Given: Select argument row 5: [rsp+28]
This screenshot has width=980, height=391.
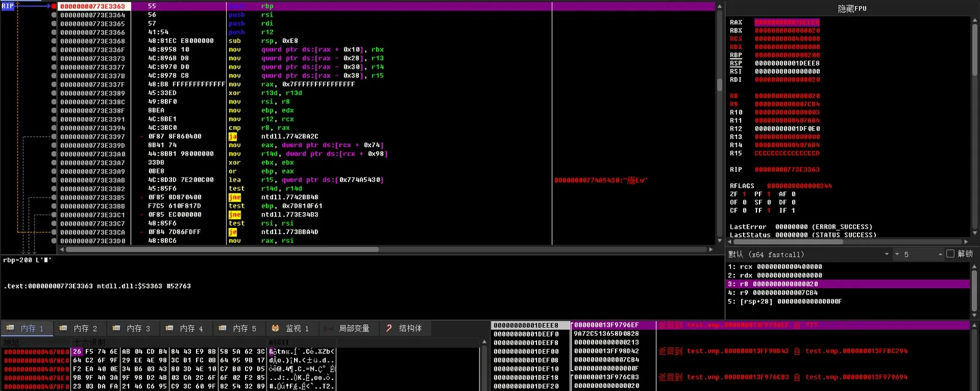Looking at the screenshot, I should [x=848, y=302].
